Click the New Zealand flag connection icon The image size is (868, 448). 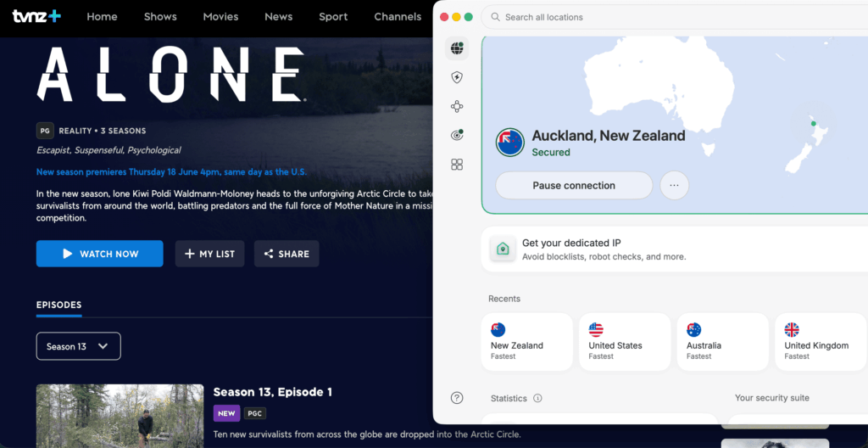point(509,143)
